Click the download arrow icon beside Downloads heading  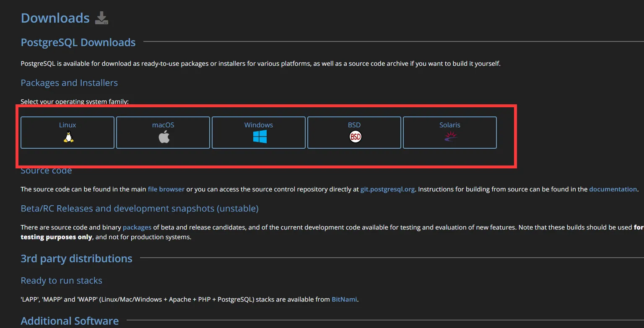point(101,18)
